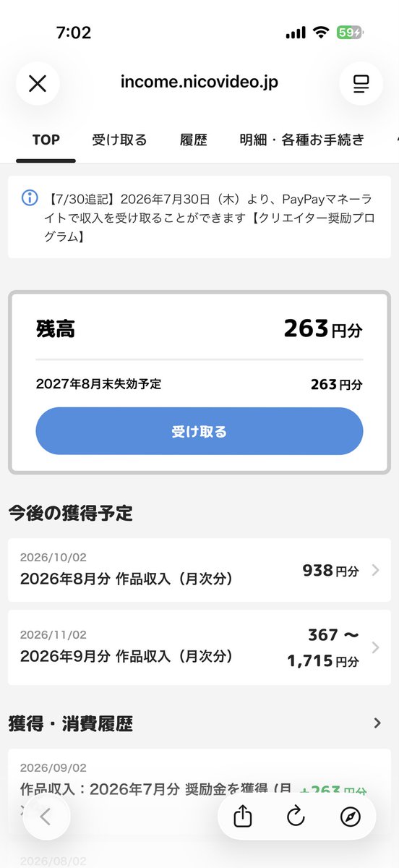This screenshot has height=868, width=399.
Task: Select the TOP tab
Action: (46, 140)
